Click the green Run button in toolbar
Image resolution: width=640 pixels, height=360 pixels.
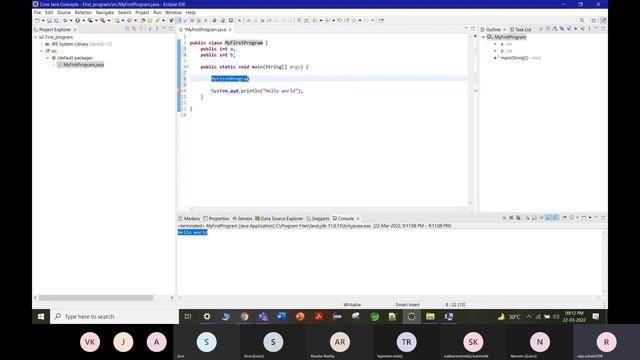(77, 20)
